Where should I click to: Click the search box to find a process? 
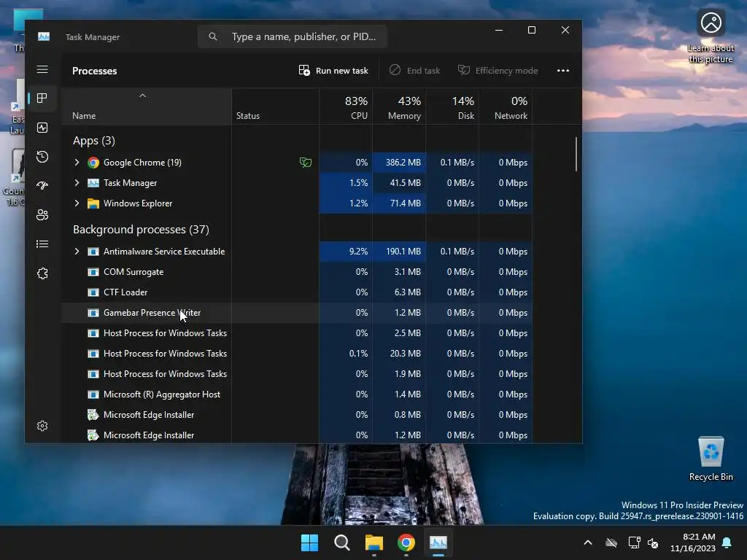292,36
